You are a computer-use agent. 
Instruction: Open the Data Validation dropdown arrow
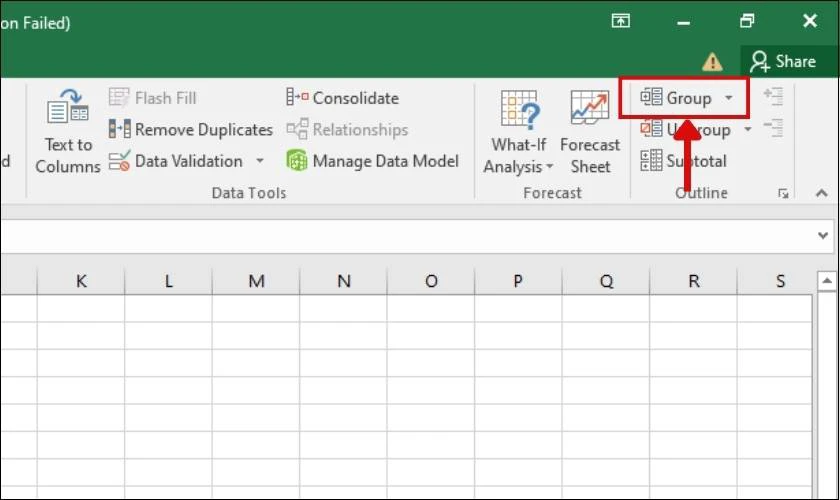coord(260,161)
